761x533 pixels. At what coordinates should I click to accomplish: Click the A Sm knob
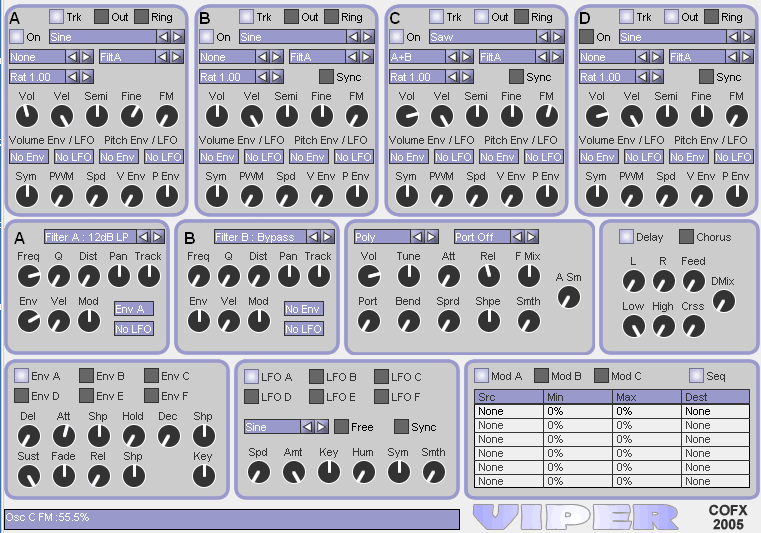point(568,297)
